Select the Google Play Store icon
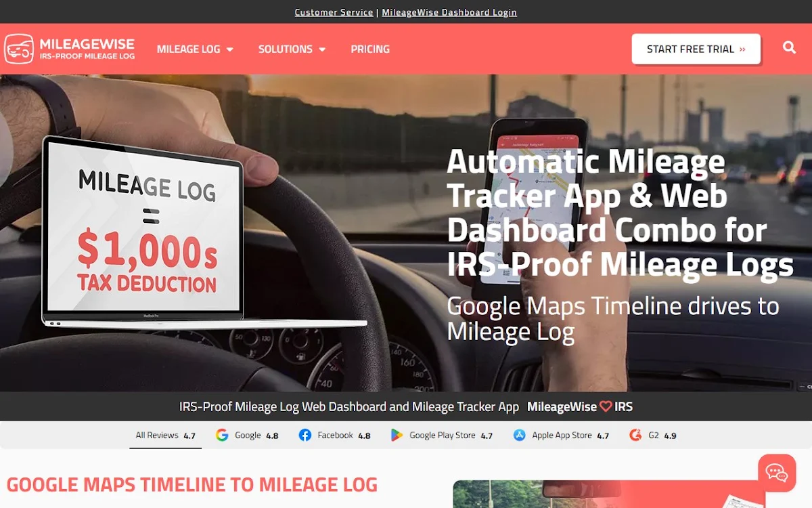Screen dimensions: 812x508 pos(397,436)
